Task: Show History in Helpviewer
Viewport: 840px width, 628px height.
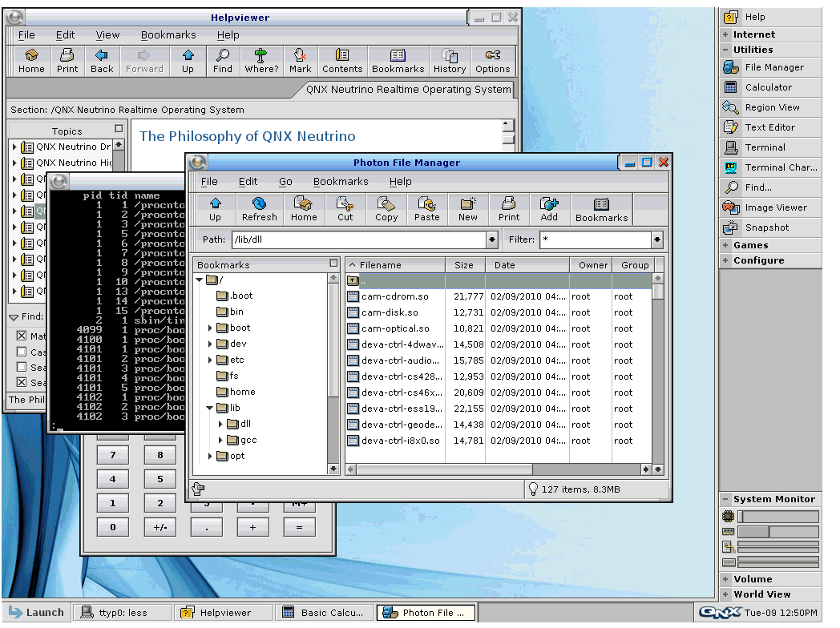Action: [450, 61]
